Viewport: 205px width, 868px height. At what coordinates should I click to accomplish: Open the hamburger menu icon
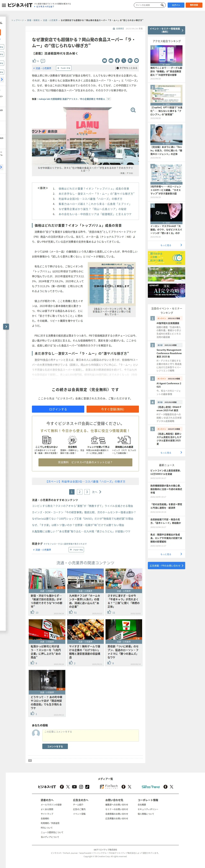(4, 5)
